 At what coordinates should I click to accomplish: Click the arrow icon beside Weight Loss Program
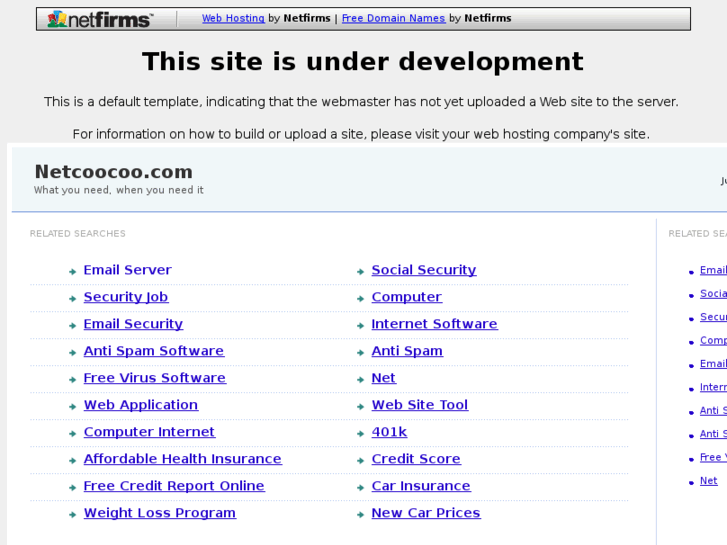(x=72, y=514)
